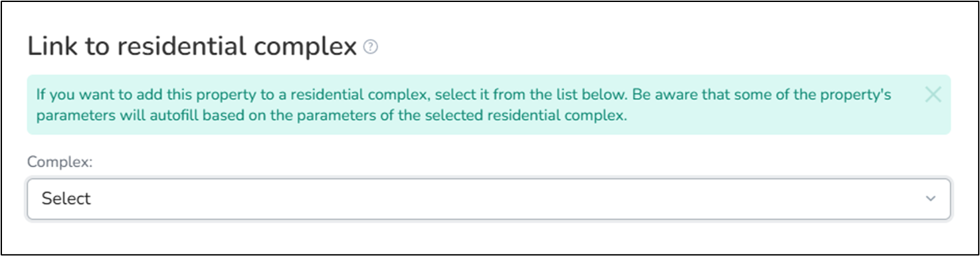The height and width of the screenshot is (256, 980).
Task: Click the Select placeholder text
Action: point(66,198)
